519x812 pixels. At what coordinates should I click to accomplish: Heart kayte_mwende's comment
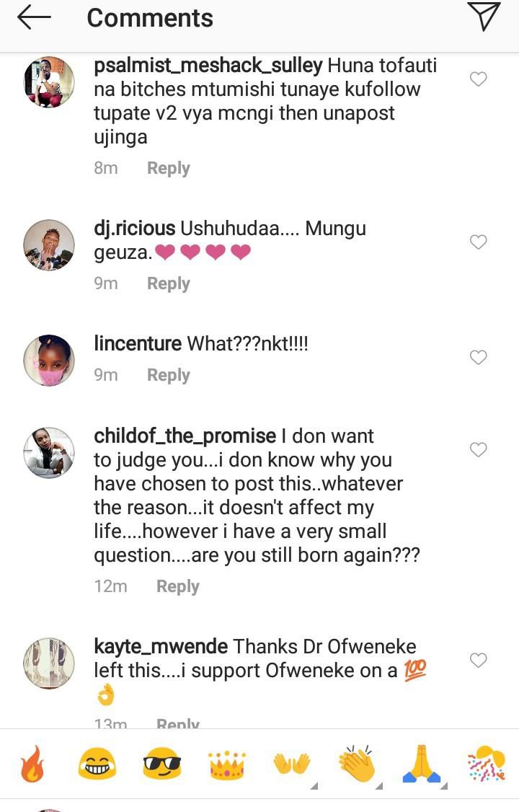pos(479,660)
